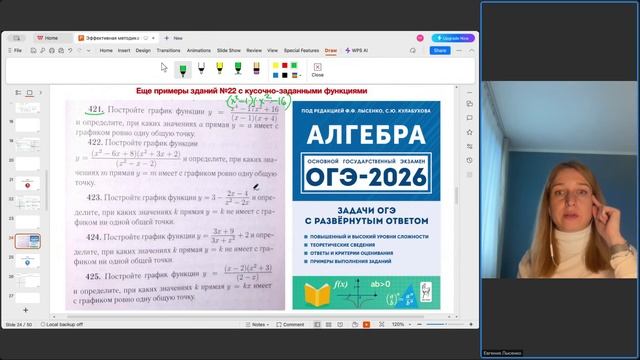Open the Insert ribbon tab
Image resolution: width=640 pixels, height=360 pixels.
(x=124, y=51)
